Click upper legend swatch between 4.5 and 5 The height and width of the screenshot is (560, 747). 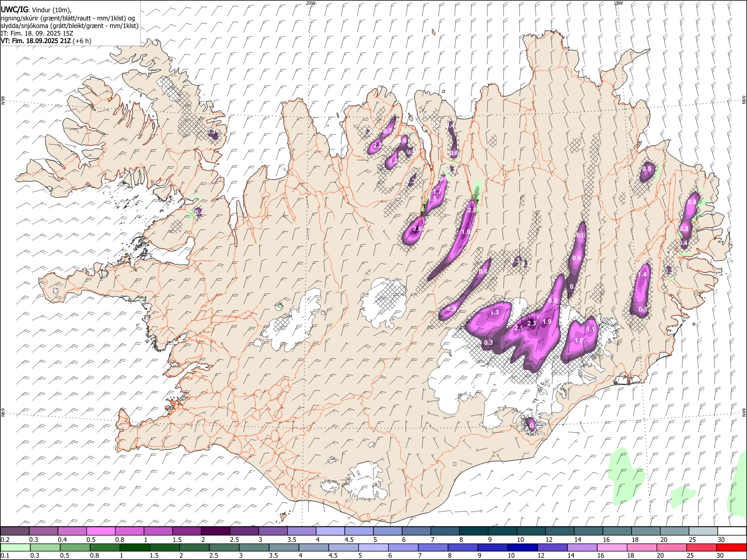pos(359,531)
